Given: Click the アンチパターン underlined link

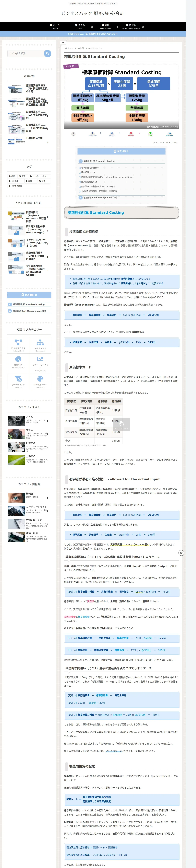Looking at the screenshot, I should pyautogui.click(x=114, y=751).
